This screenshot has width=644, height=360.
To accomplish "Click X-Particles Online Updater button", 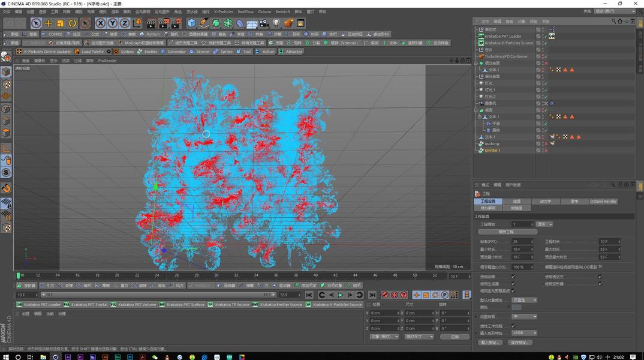I will (x=44, y=52).
